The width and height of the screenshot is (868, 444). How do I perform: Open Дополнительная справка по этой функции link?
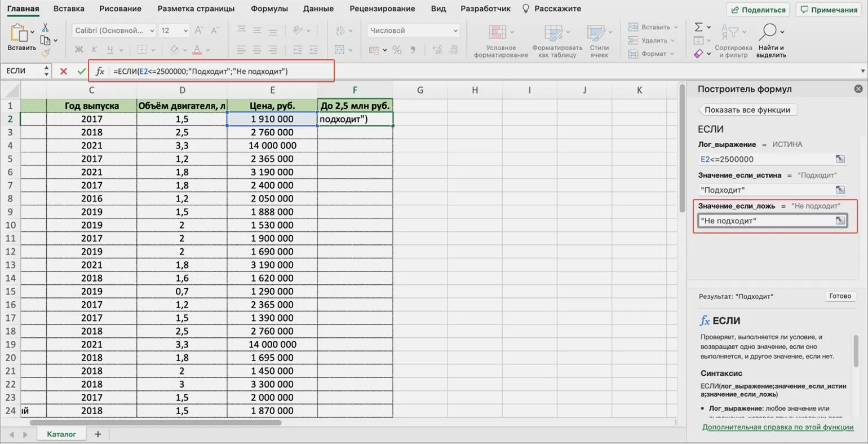click(x=777, y=427)
